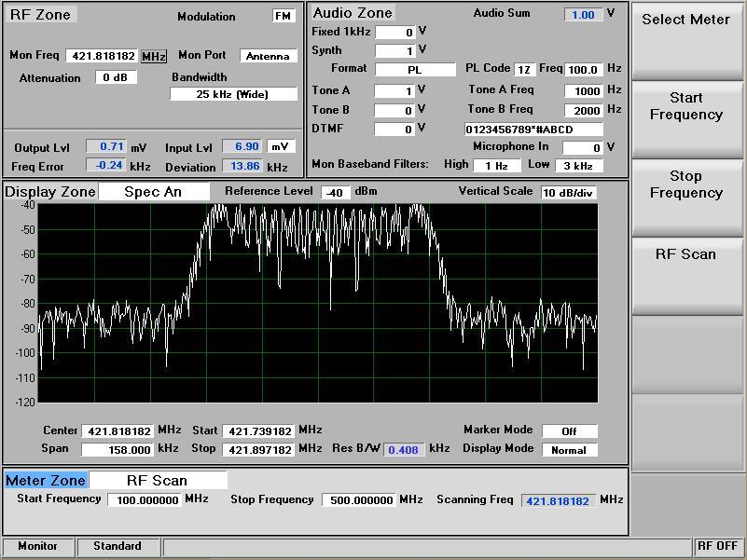Edit the PL Code 1Z field
The width and height of the screenshot is (747, 560).
click(x=524, y=70)
